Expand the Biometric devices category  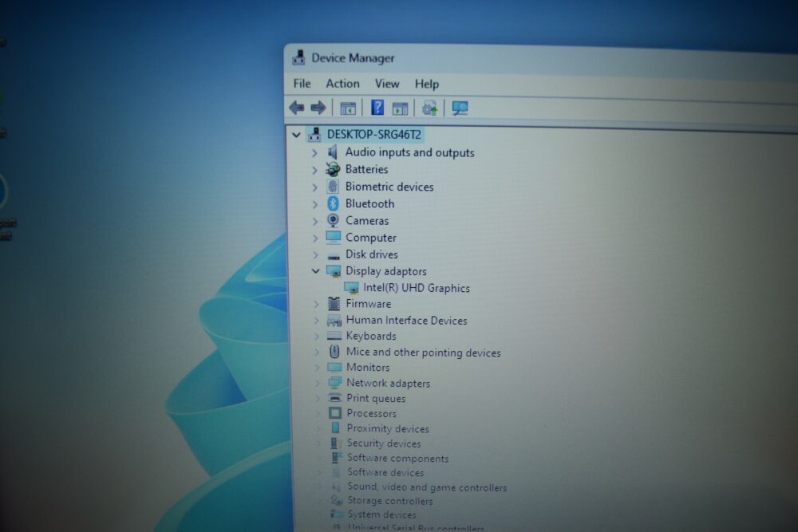[x=314, y=187]
